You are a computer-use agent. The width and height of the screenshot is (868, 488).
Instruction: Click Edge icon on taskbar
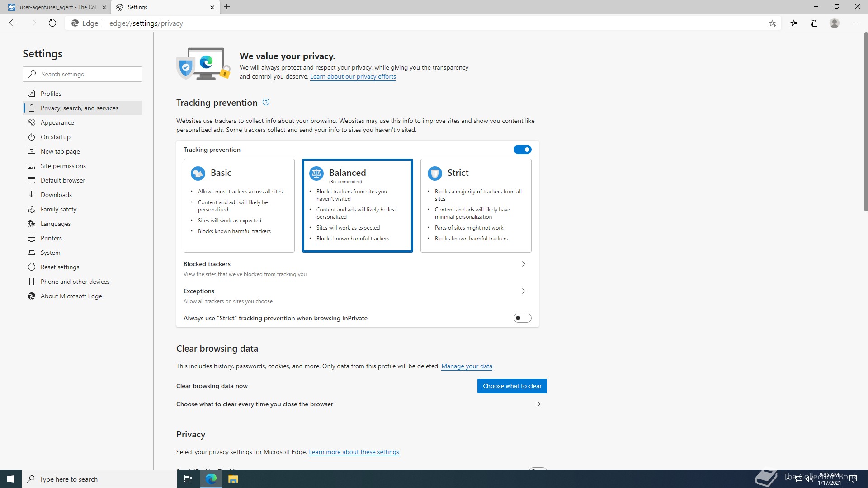pyautogui.click(x=211, y=479)
